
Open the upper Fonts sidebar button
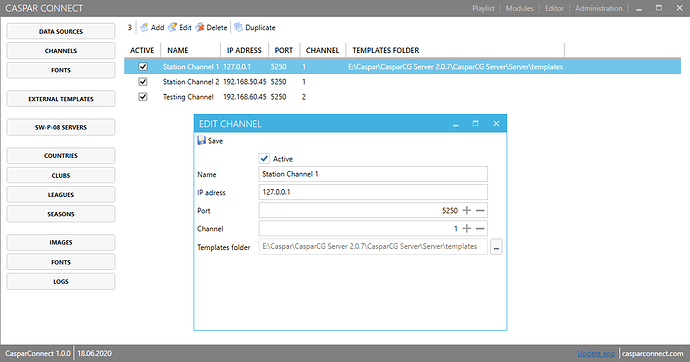tap(61, 70)
